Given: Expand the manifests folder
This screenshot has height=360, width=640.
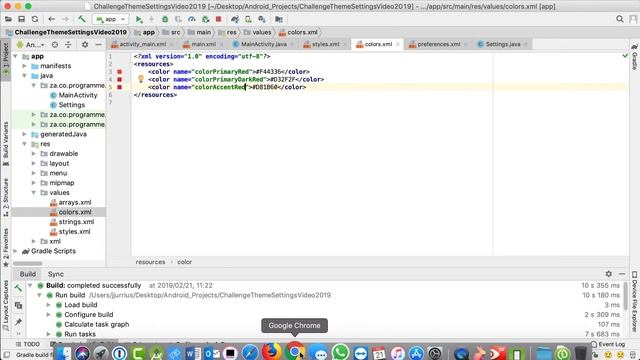Looking at the screenshot, I should pyautogui.click(x=24, y=66).
